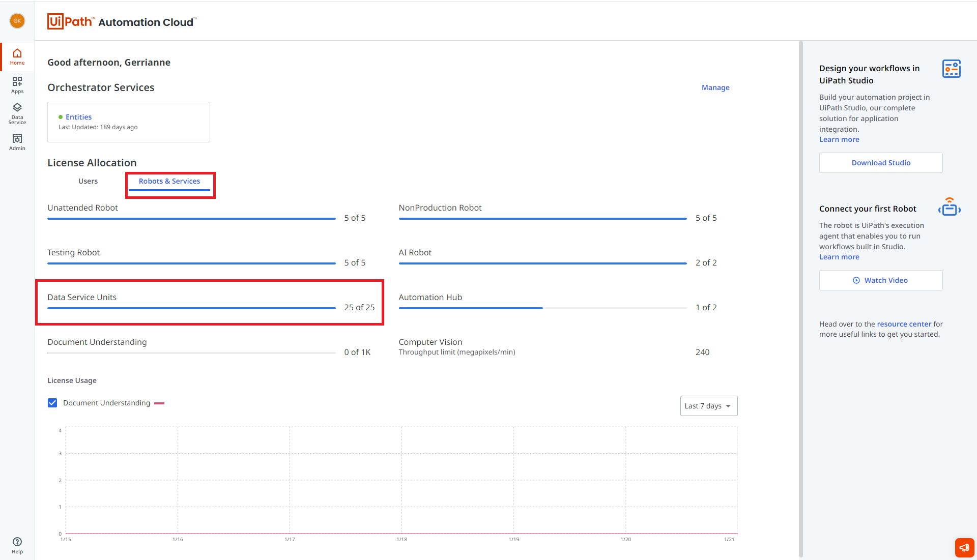This screenshot has height=560, width=977.
Task: Click the green status dot next to Entities
Action: (x=61, y=117)
